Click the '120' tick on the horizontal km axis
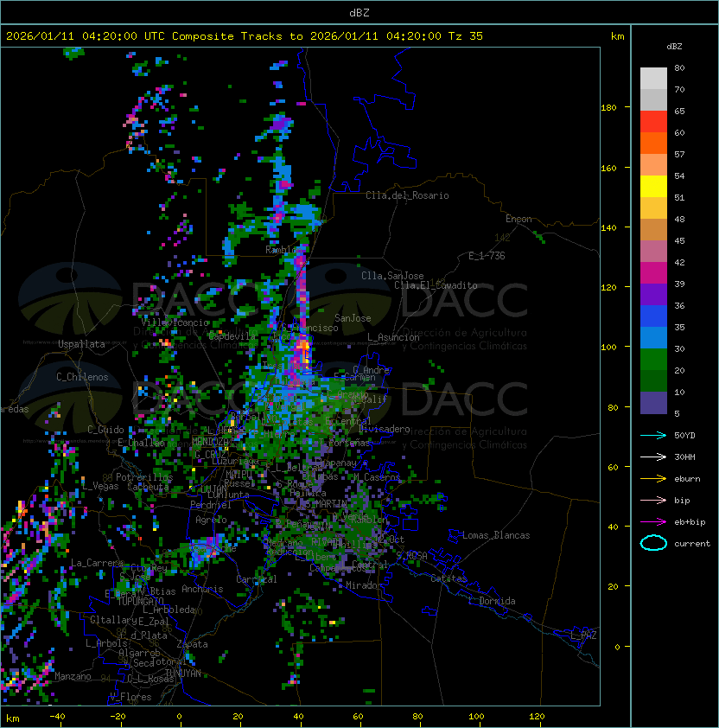Image resolution: width=719 pixels, height=728 pixels. coord(537,717)
